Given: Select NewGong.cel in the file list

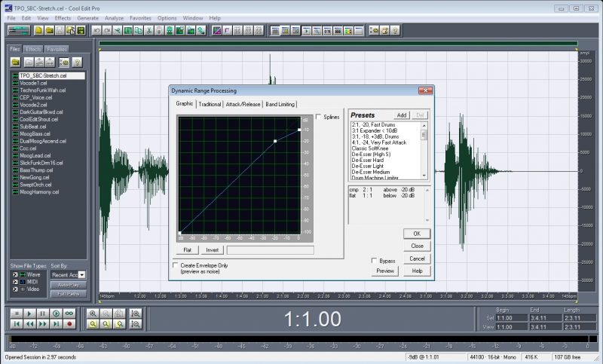Looking at the screenshot, I should [35, 178].
